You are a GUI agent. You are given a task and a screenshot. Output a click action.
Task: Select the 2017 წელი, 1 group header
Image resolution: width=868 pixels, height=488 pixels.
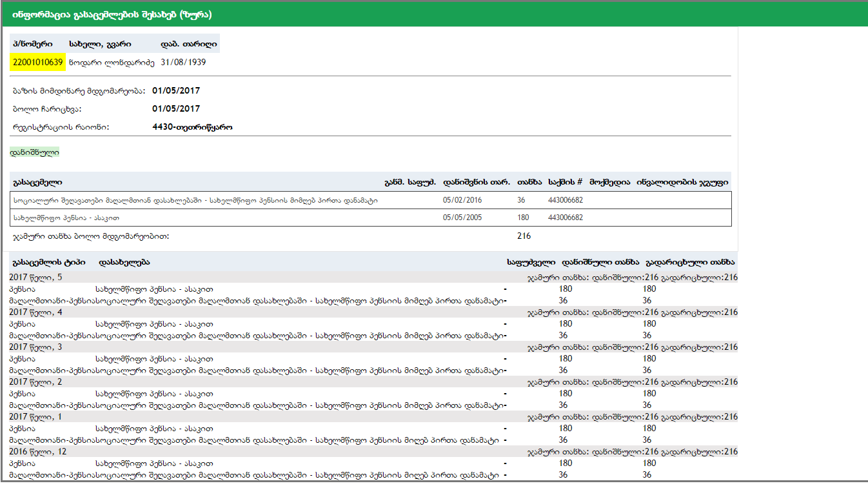(x=36, y=417)
